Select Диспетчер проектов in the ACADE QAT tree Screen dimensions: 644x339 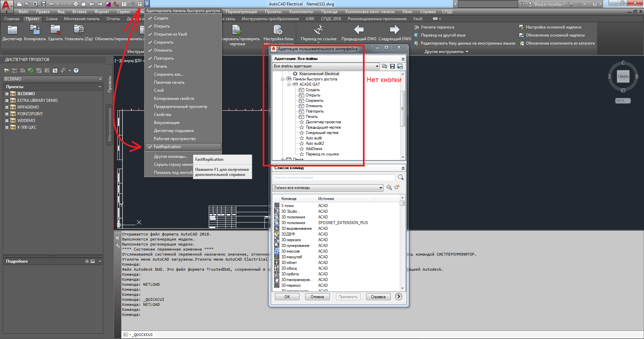pyautogui.click(x=323, y=122)
